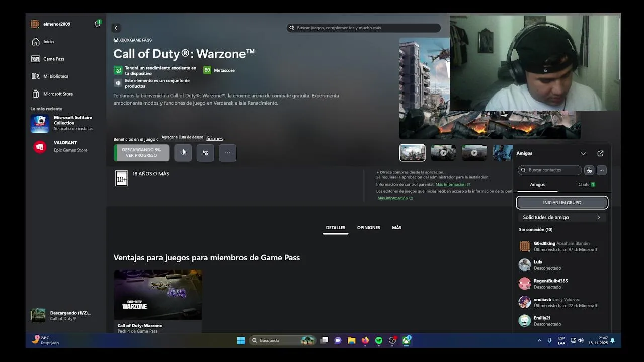This screenshot has width=644, height=362.
Task: Click Descargando 5% Ver progreso button
Action: 141,152
